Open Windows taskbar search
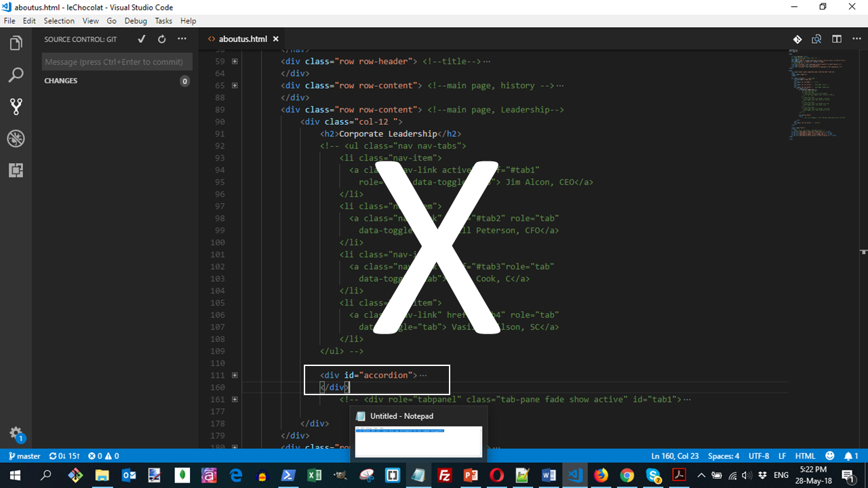 click(x=45, y=475)
